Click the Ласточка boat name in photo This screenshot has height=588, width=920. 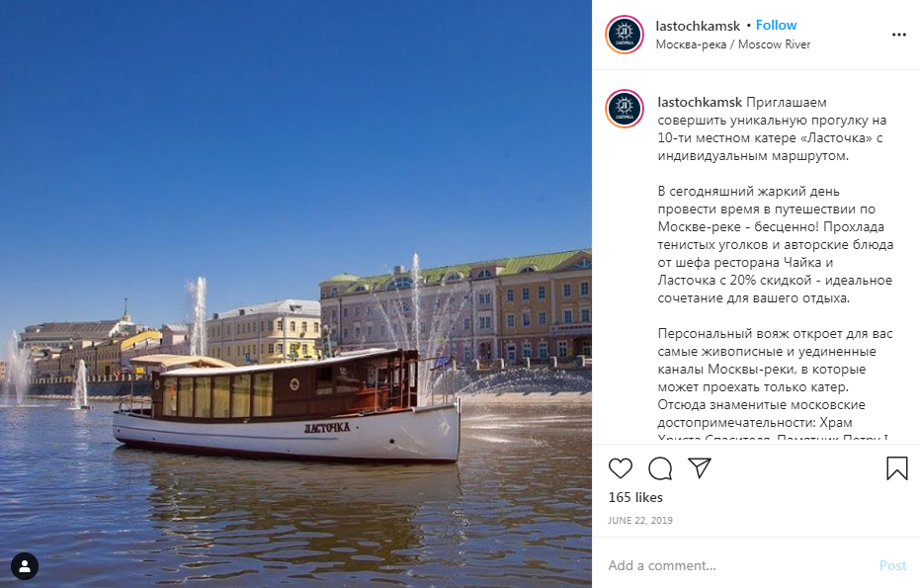[x=327, y=428]
